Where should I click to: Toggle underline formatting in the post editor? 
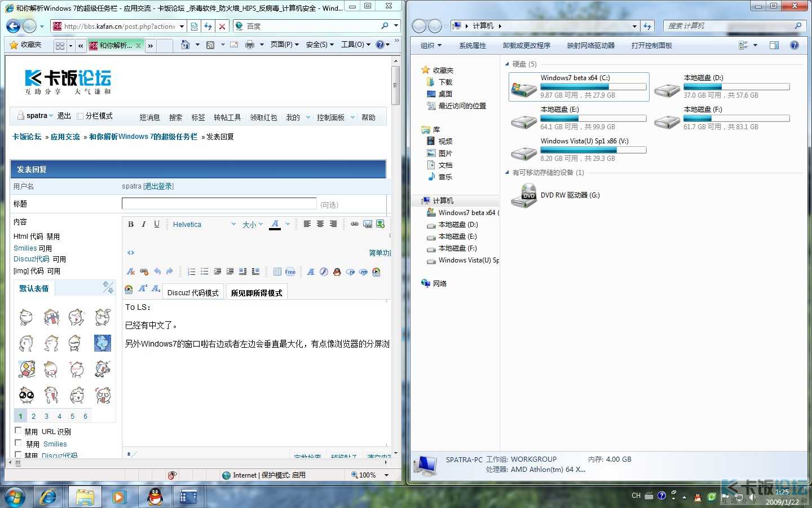click(157, 224)
